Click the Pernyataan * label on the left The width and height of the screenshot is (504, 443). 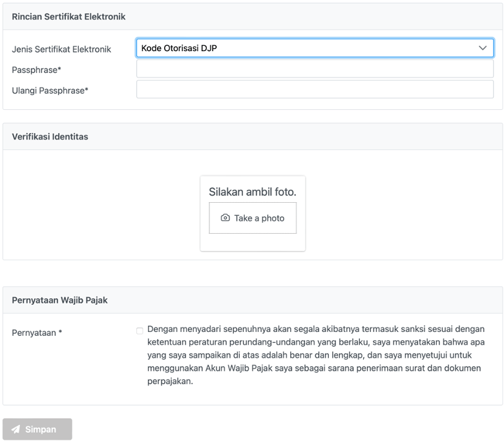(37, 333)
